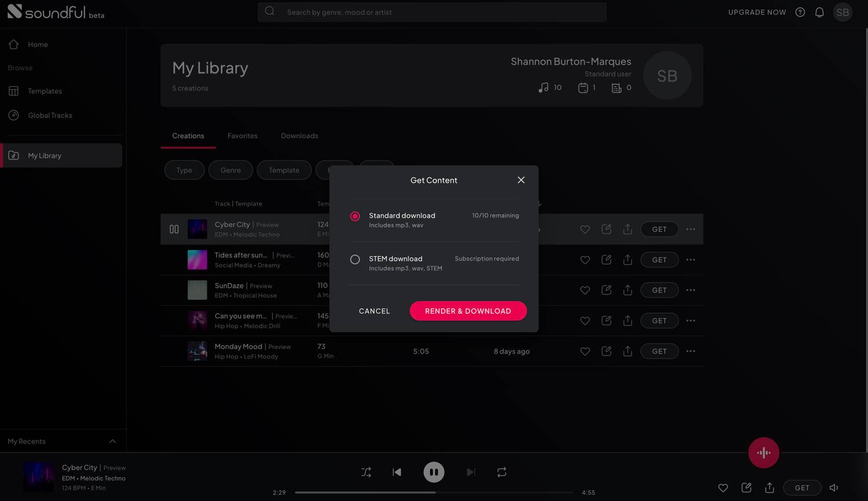Screen dimensions: 868x501
Task: Share the now-playing track in player bar
Action: tap(770, 488)
